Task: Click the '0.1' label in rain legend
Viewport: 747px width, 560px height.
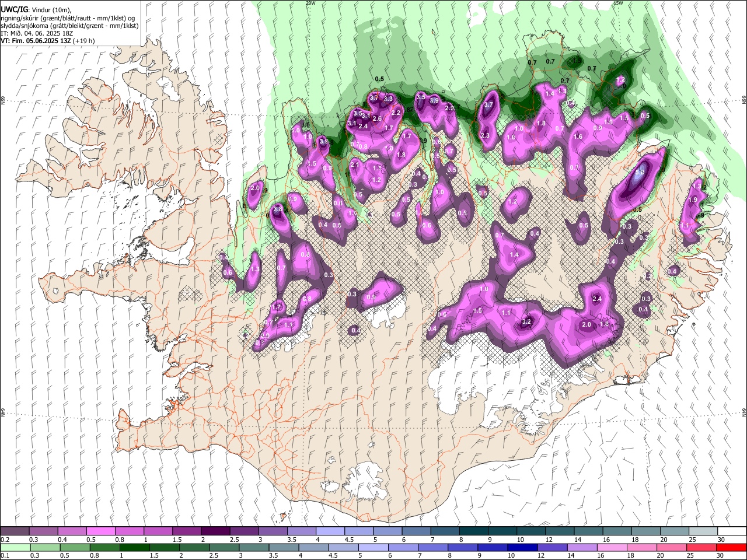Action: [x=5, y=555]
